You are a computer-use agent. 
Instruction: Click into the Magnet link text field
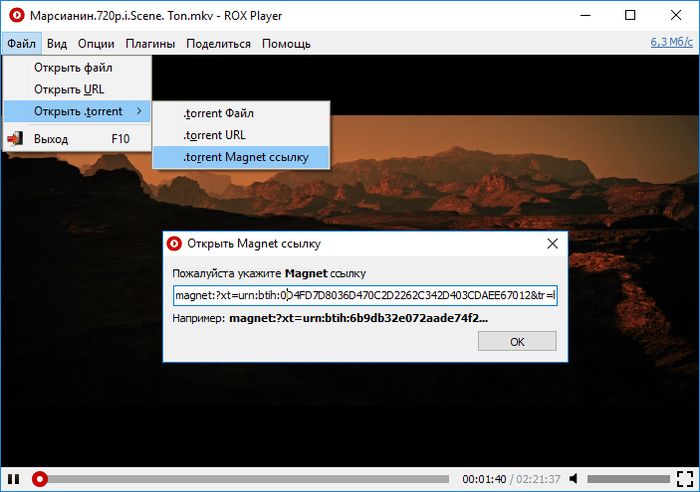coord(364,295)
